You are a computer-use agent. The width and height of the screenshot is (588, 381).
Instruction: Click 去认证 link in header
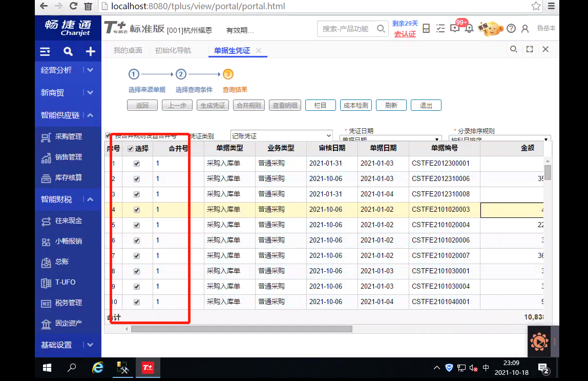tap(405, 34)
